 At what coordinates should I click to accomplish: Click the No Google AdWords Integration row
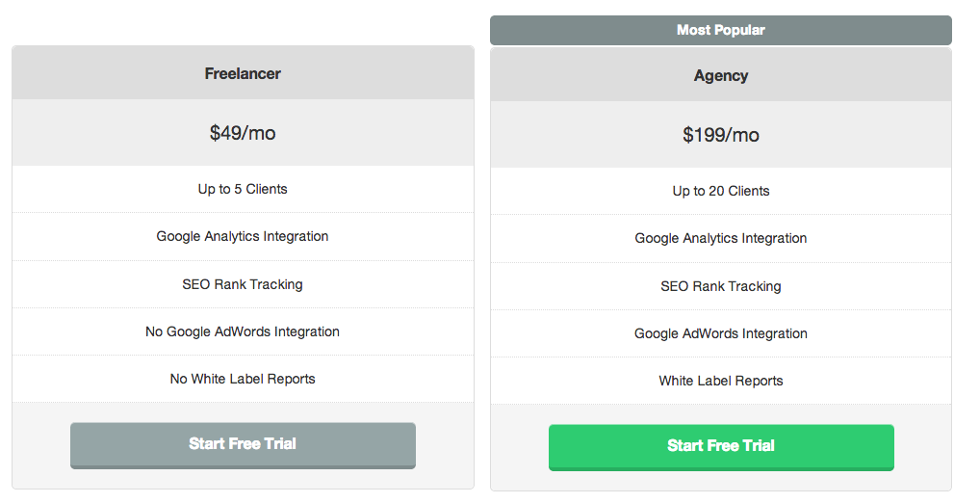(243, 331)
